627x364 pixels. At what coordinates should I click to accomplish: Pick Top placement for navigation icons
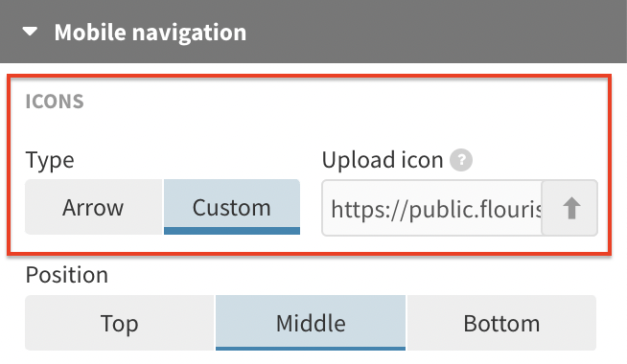[120, 323]
